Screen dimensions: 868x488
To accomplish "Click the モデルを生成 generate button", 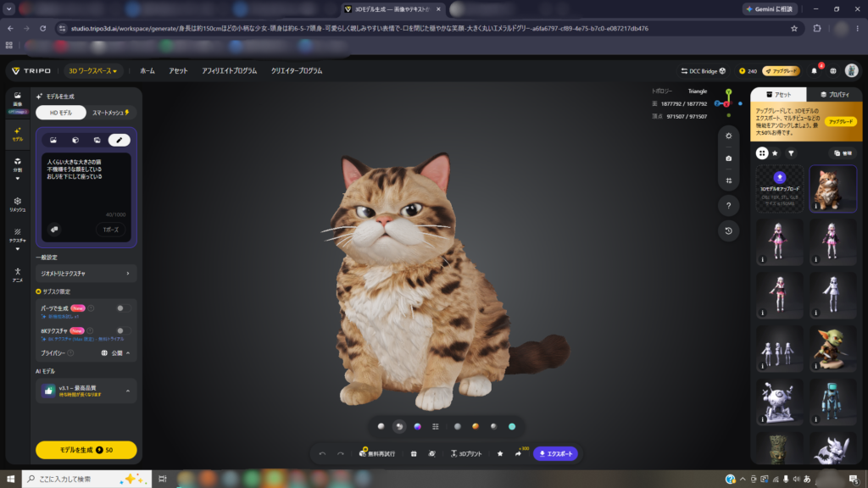I will coord(86,450).
